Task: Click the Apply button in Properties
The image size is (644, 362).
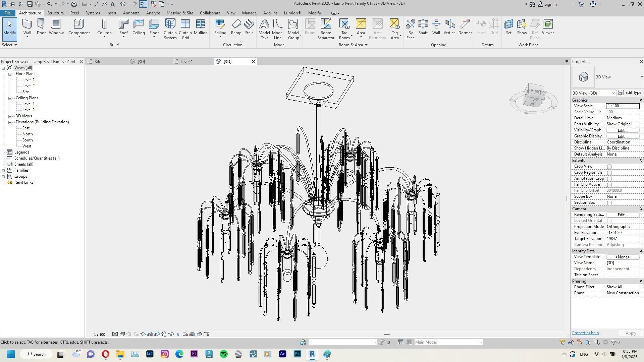Action: pos(631,333)
